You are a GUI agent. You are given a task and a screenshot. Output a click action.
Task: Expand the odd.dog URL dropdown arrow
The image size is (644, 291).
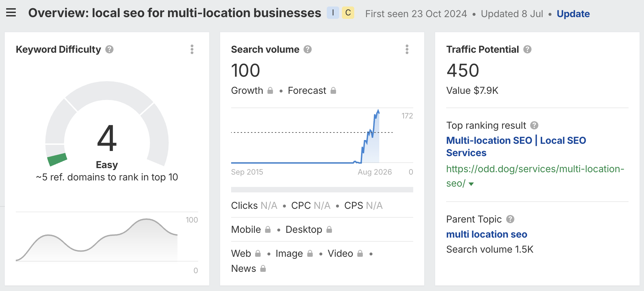471,184
